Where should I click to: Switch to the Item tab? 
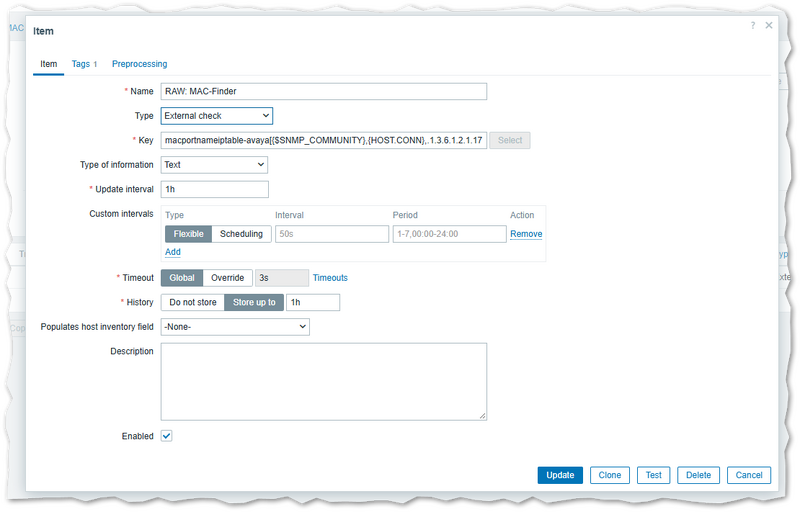(x=48, y=64)
